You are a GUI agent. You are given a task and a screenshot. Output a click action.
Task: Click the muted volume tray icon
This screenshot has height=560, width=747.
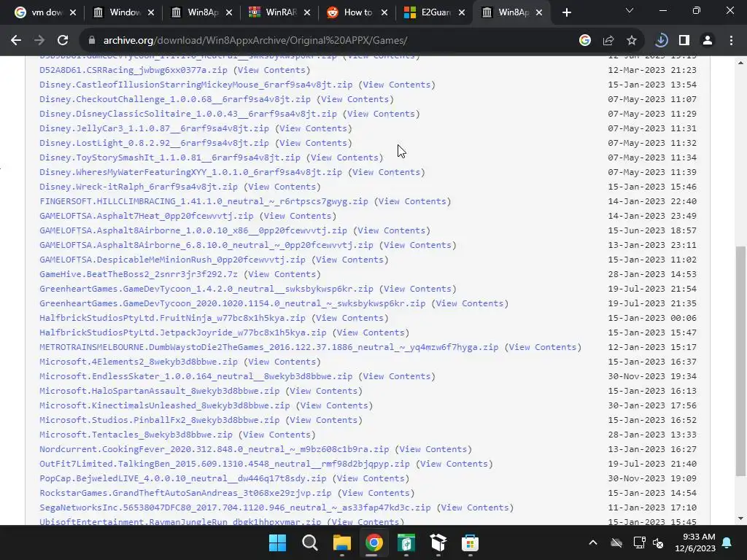658,542
